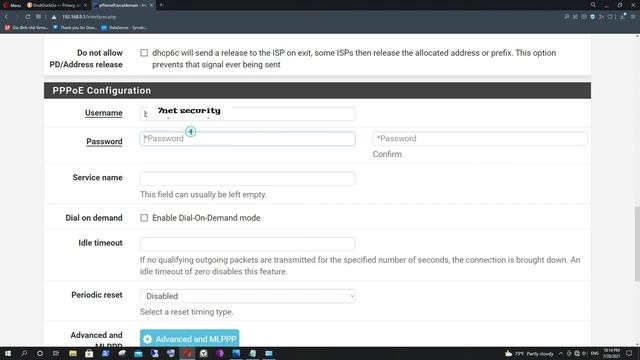The width and height of the screenshot is (640, 360).
Task: Click into the Service name field
Action: click(x=247, y=178)
